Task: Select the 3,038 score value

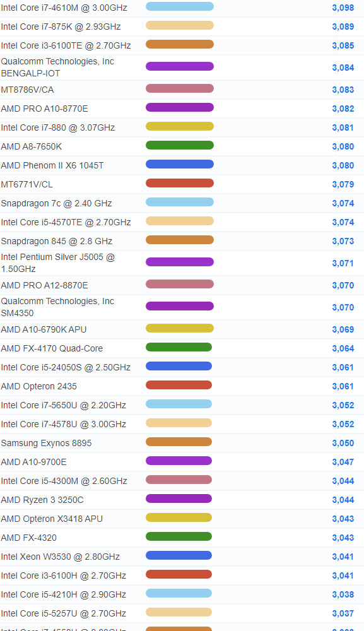Action: point(343,594)
